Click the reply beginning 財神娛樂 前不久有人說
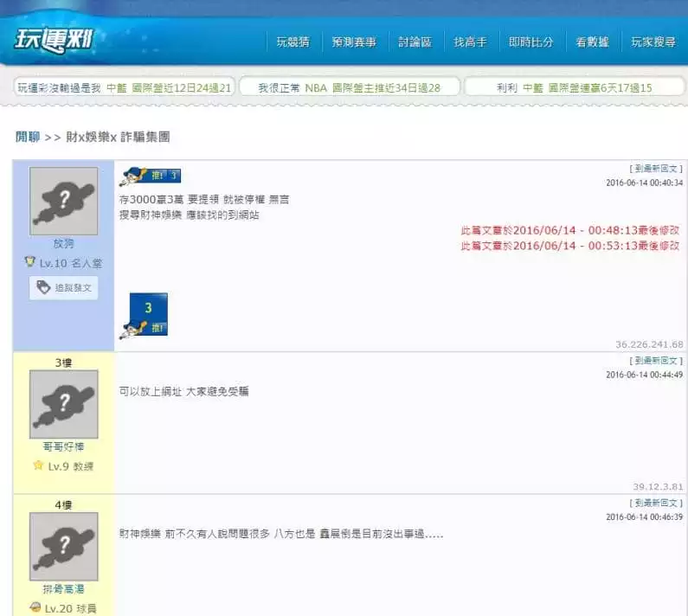The width and height of the screenshot is (688, 616). tap(281, 534)
